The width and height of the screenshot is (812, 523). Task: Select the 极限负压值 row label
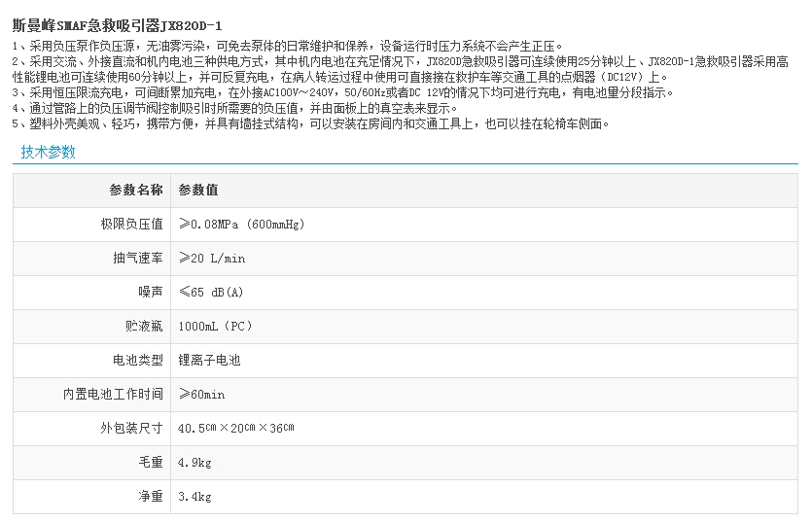pyautogui.click(x=131, y=224)
